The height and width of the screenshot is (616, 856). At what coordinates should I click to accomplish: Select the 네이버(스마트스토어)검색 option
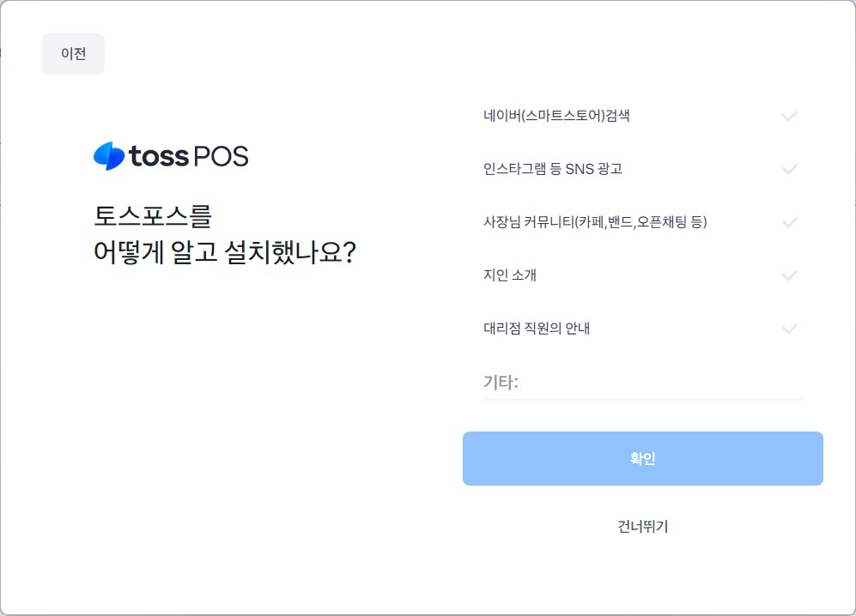coord(556,116)
